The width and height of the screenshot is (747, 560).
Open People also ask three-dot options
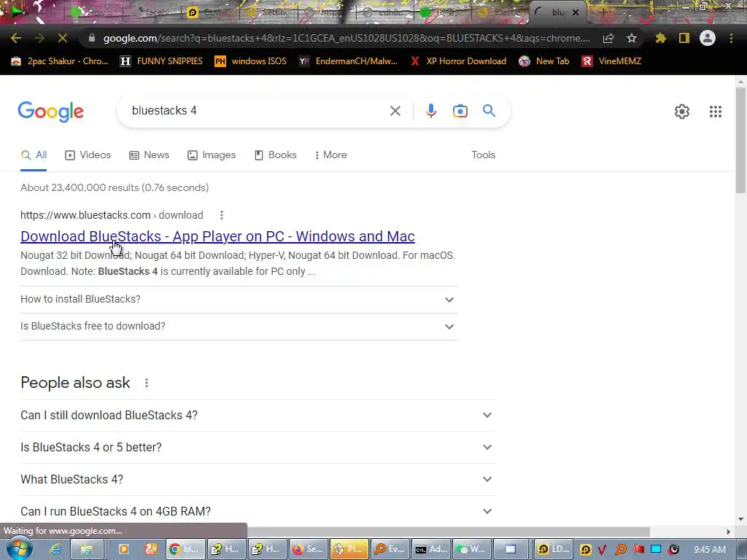pos(147,383)
